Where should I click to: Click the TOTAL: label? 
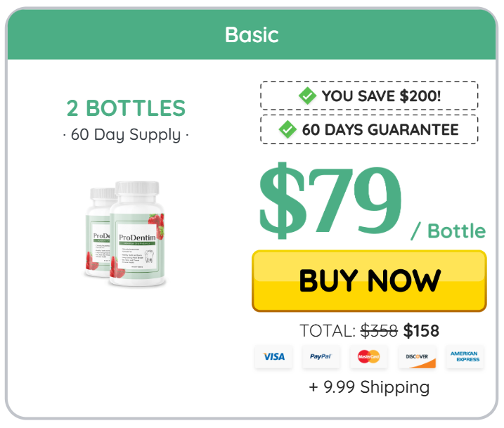328,330
